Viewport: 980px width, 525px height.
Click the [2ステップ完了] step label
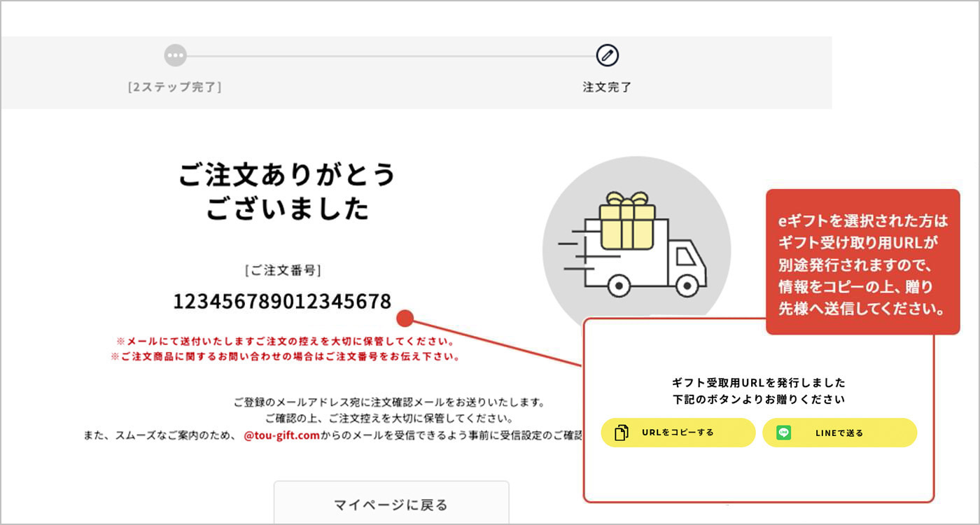click(175, 87)
